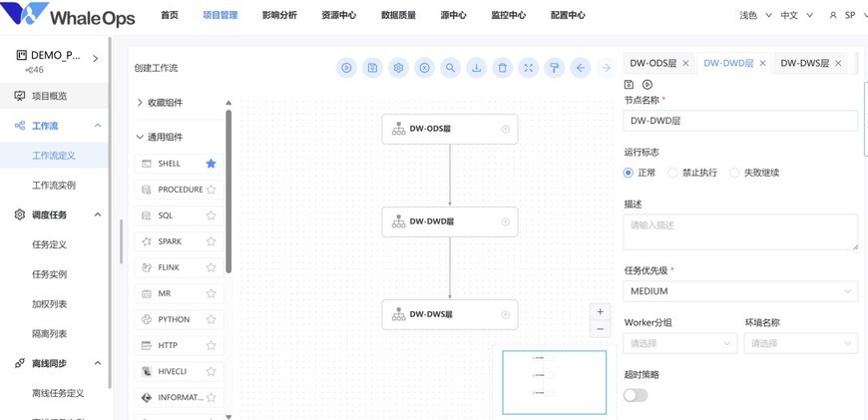Toggle the 超时策略 switch

(636, 395)
